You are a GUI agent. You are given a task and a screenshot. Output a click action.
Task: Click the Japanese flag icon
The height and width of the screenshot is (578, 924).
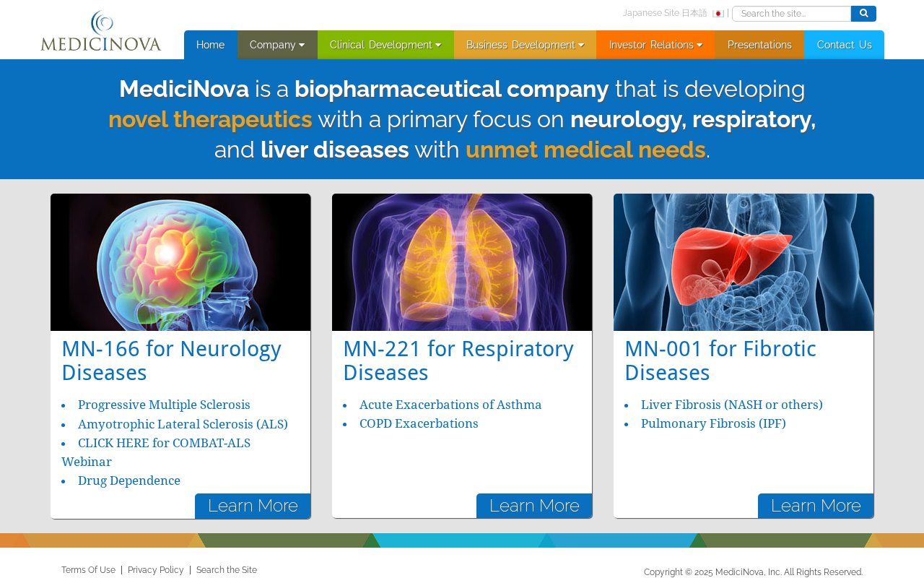pyautogui.click(x=718, y=14)
